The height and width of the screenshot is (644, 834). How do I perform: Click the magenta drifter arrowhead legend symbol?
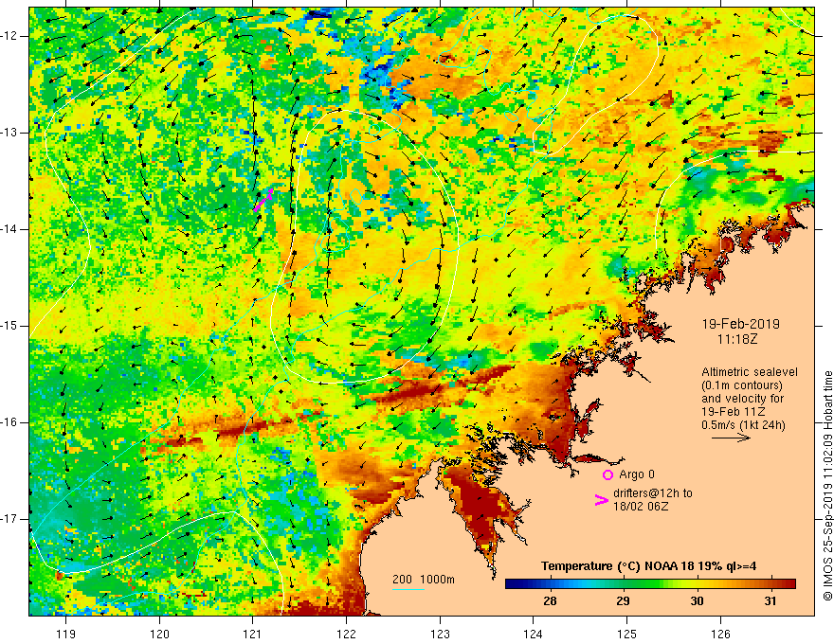coord(601,500)
